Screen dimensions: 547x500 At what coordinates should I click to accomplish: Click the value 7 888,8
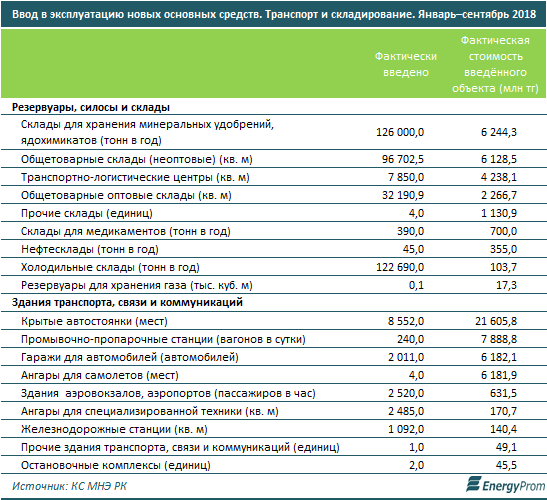pos(499,339)
